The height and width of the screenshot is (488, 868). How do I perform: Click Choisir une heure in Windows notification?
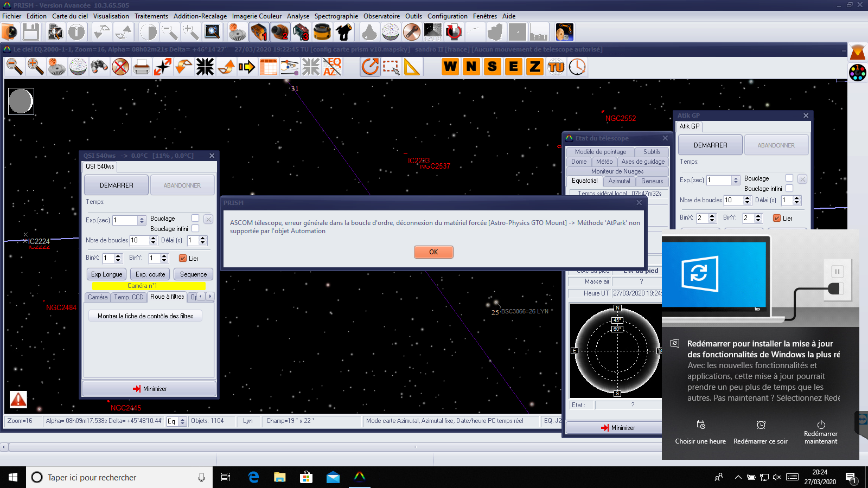[700, 433]
